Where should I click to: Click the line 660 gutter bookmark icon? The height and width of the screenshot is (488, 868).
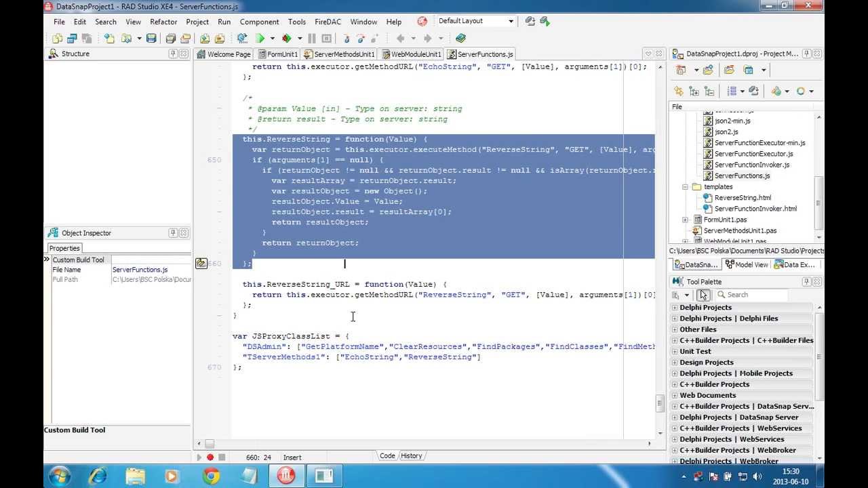tap(201, 263)
